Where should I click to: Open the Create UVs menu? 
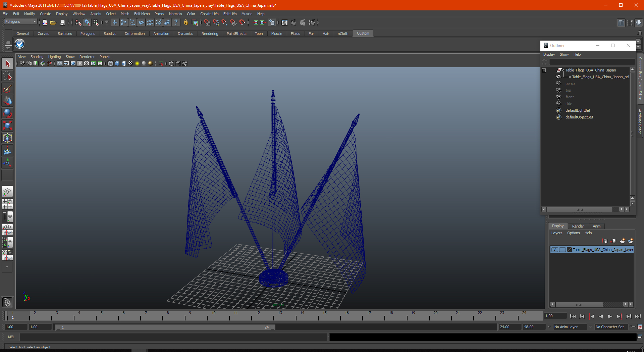point(209,14)
